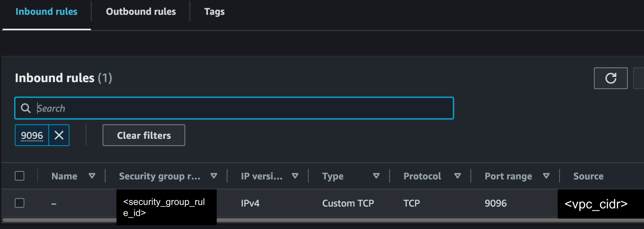Screen dimensions: 644x229
Task: Check the 9096 Custom TCP rule row
Action: (20, 203)
